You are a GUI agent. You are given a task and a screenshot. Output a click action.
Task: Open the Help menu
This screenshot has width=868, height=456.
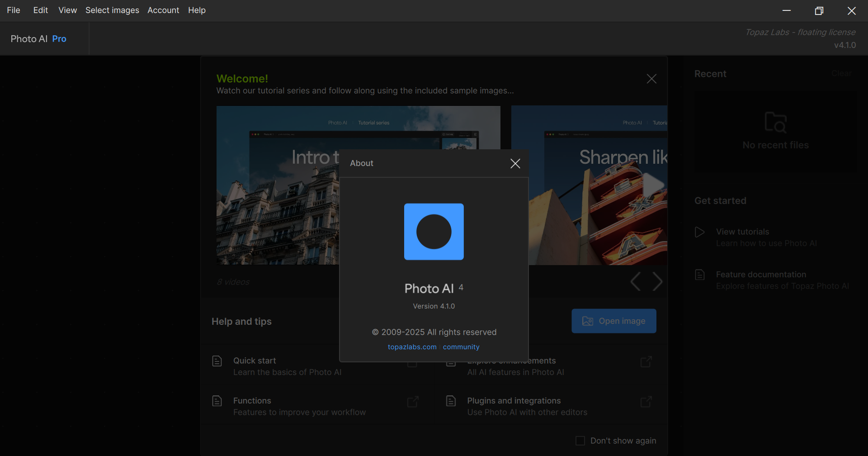[x=197, y=10]
